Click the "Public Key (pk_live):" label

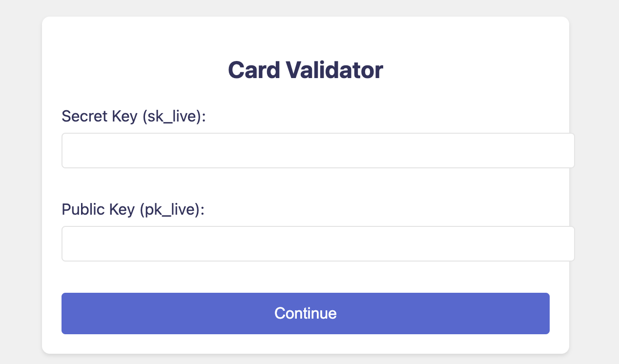[x=133, y=209]
